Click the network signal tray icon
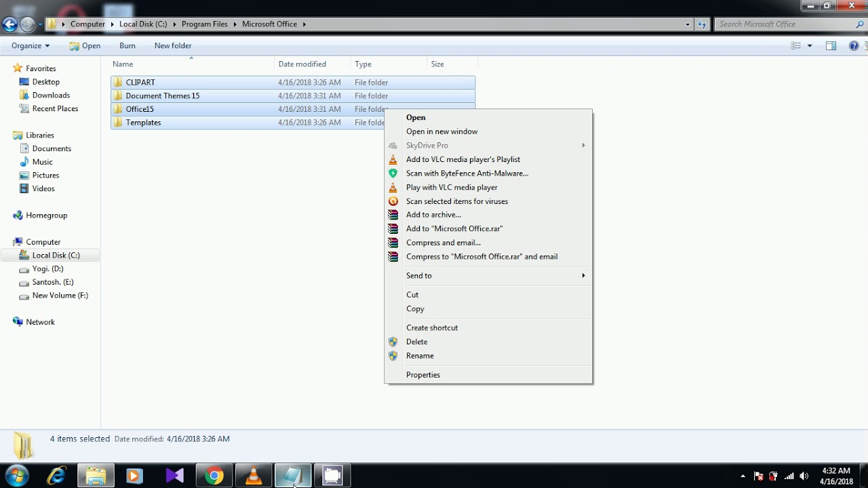The image size is (868, 488). click(x=789, y=476)
